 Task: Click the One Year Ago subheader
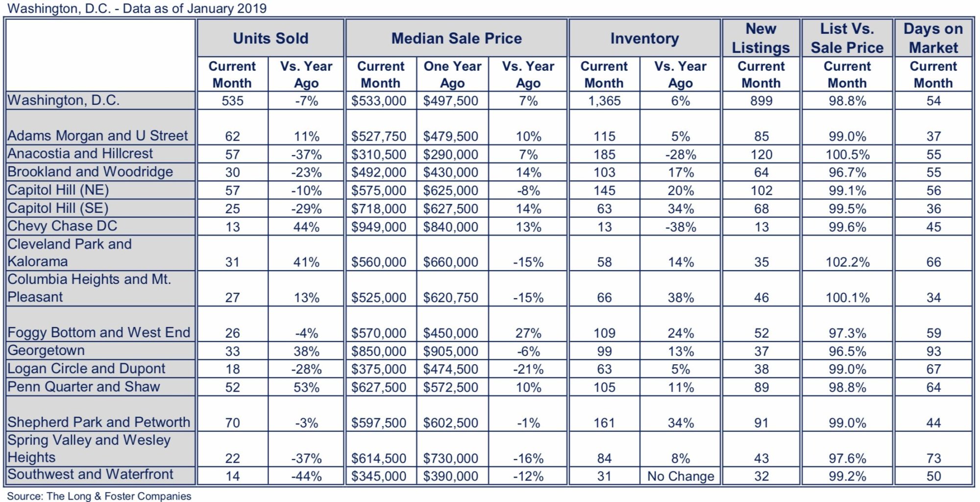[x=452, y=75]
